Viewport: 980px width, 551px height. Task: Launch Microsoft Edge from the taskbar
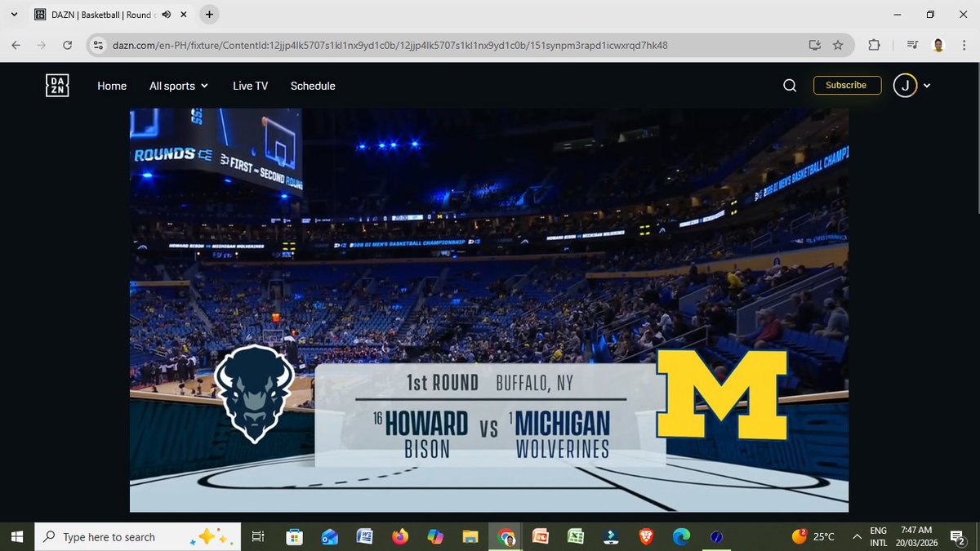pyautogui.click(x=680, y=536)
